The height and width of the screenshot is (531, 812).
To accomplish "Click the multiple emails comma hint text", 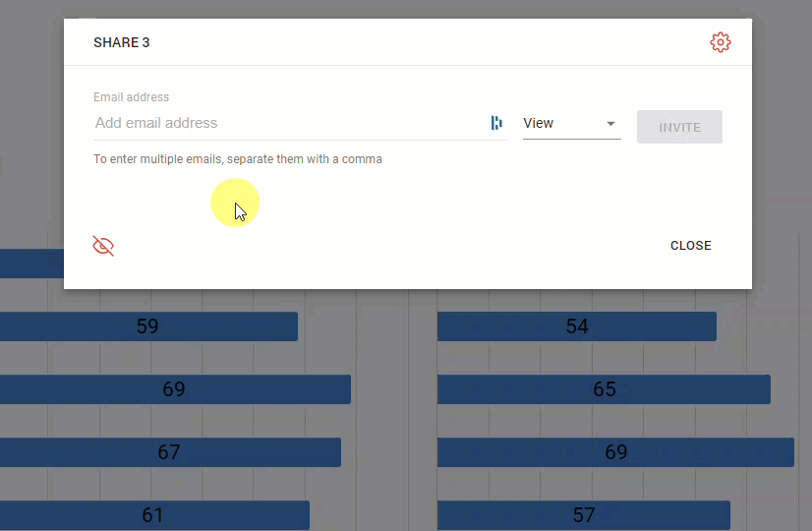I will 237,159.
